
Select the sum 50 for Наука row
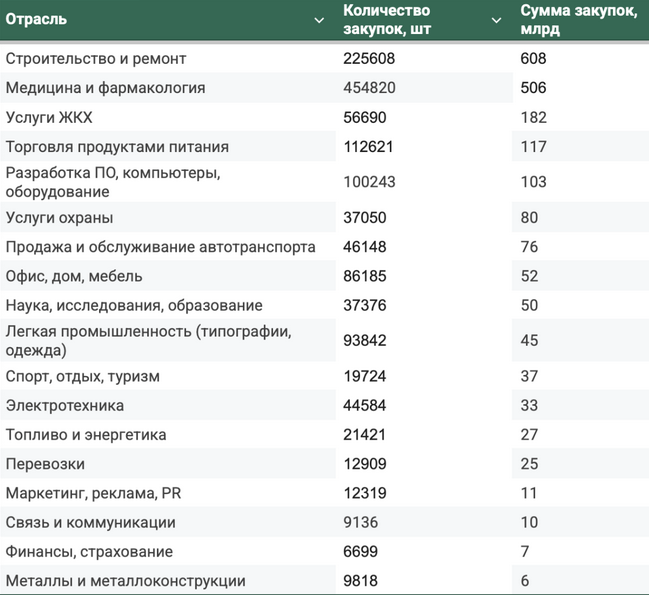pyautogui.click(x=529, y=305)
